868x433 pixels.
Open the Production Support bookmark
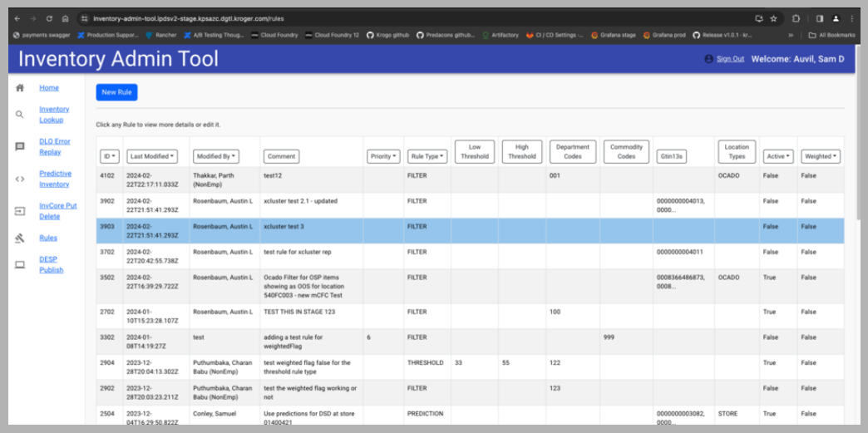pyautogui.click(x=107, y=35)
